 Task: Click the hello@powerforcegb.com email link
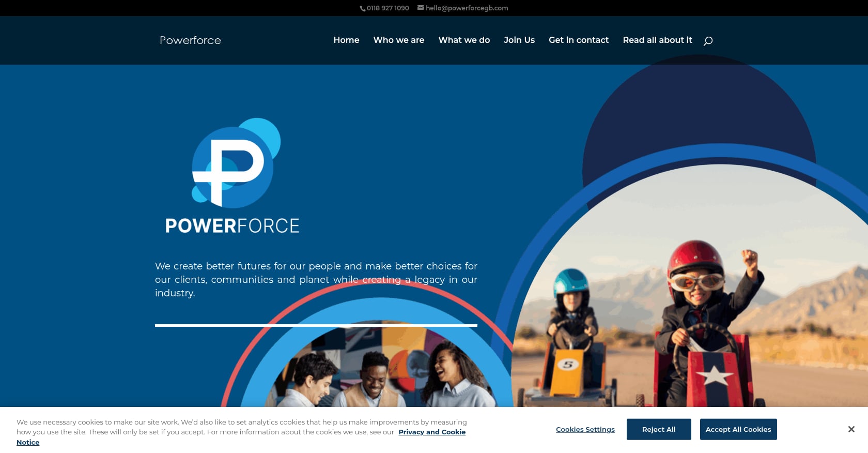467,8
